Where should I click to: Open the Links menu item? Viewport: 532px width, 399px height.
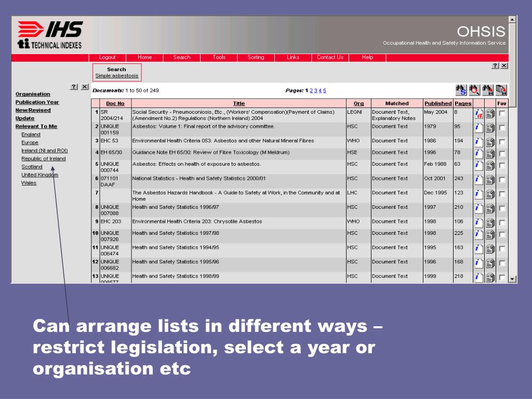point(293,57)
